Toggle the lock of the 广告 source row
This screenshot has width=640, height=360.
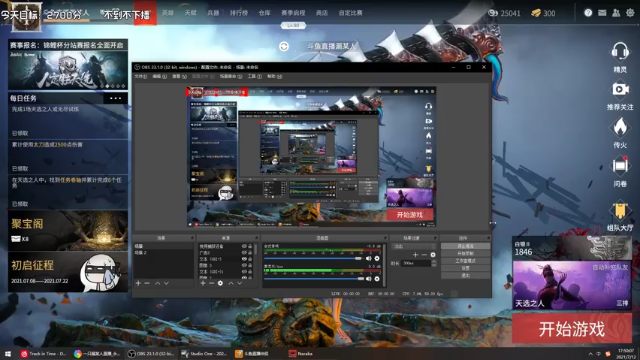point(250,253)
